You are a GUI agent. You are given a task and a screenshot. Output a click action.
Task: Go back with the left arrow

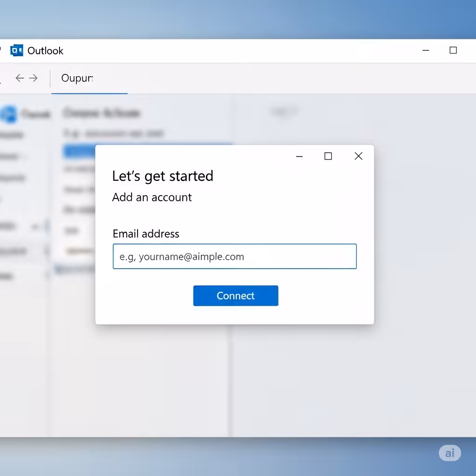[20, 78]
